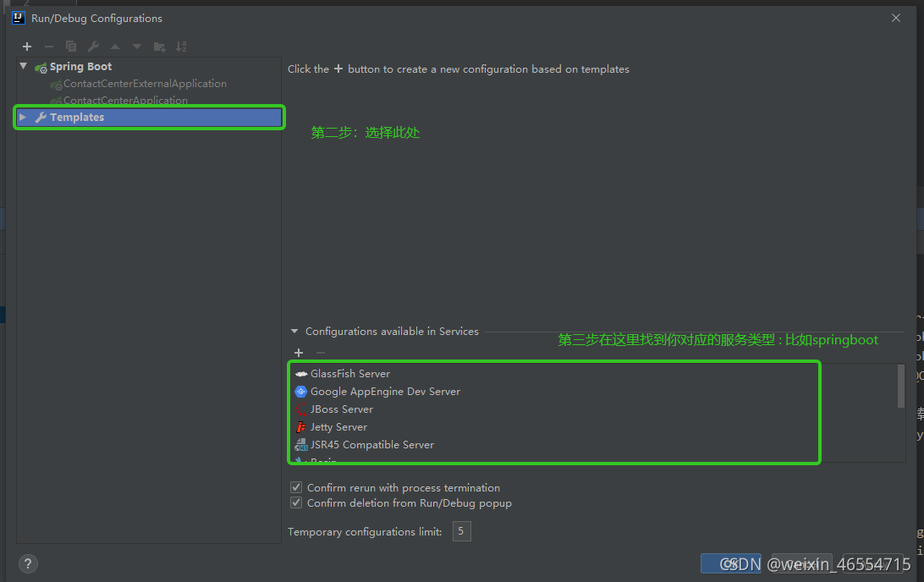924x582 pixels.
Task: Click the Google AppEngine Dev Server icon
Action: click(x=301, y=392)
